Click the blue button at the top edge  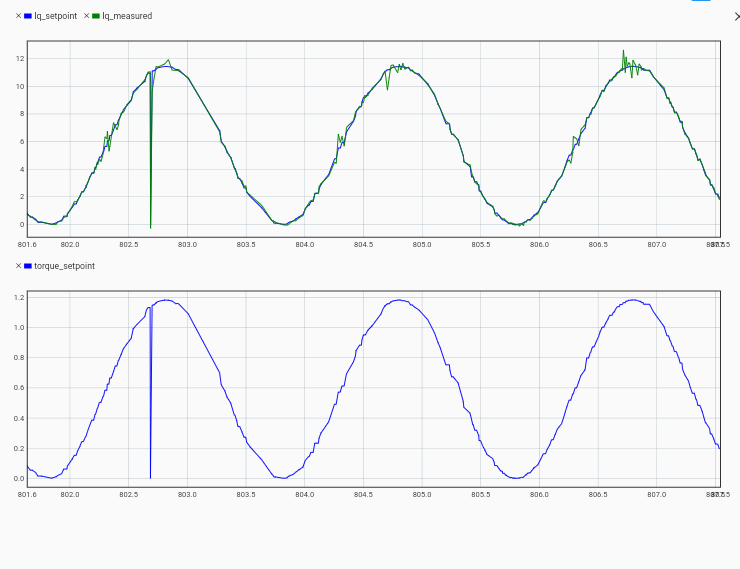701,1
